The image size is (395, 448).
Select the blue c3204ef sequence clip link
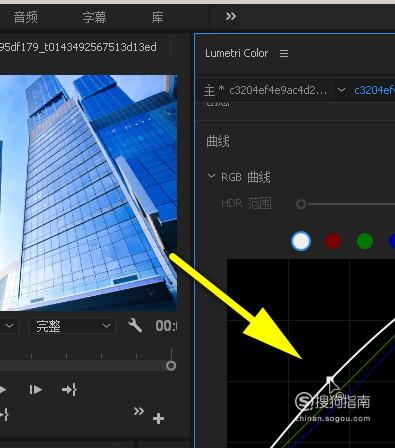pos(374,90)
